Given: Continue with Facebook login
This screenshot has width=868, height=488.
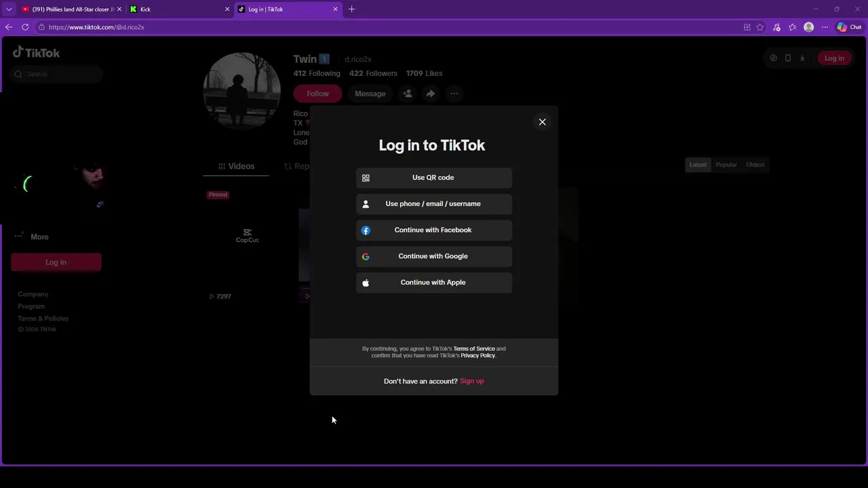Looking at the screenshot, I should point(434,230).
